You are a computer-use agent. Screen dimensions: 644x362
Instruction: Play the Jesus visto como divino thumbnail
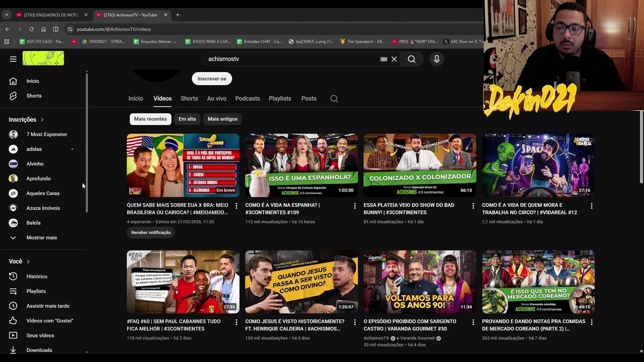(x=301, y=282)
